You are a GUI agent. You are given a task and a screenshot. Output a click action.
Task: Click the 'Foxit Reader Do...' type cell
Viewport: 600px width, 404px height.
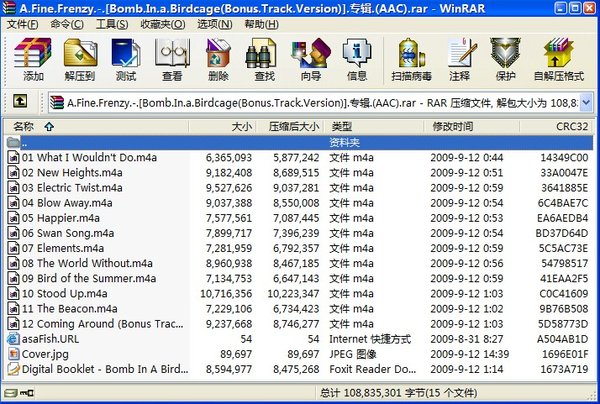point(372,369)
